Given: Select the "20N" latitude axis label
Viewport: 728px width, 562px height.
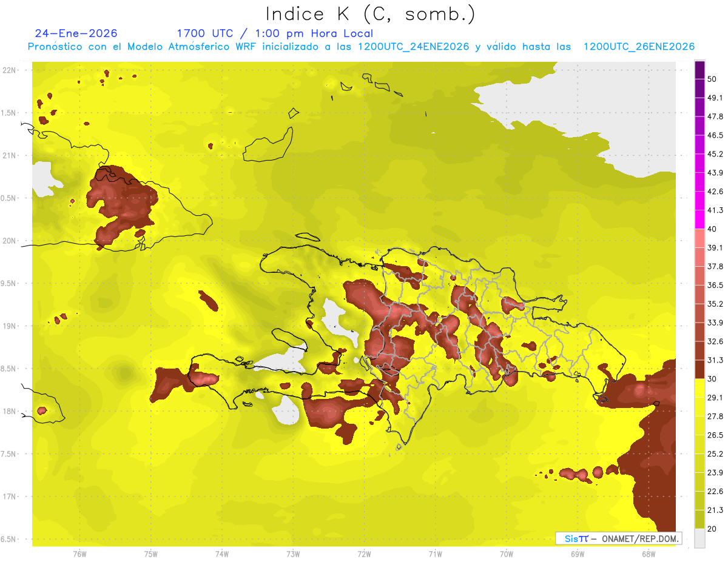Looking at the screenshot, I should click(x=10, y=241).
